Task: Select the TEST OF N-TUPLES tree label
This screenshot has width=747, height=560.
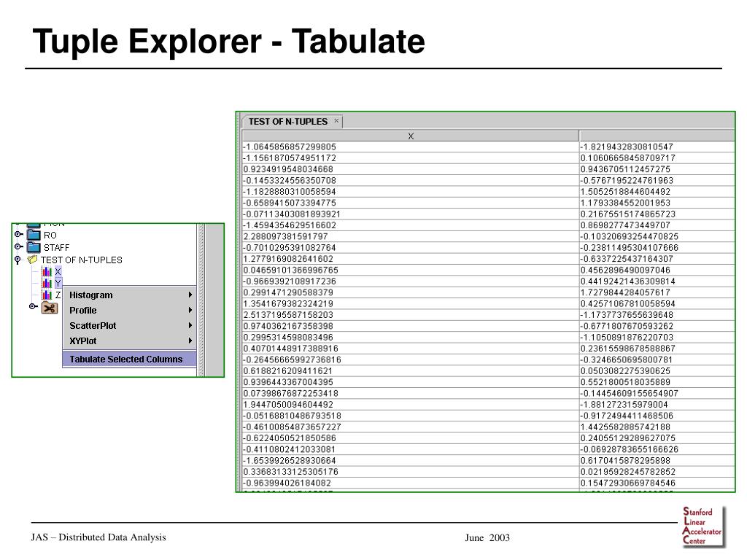Action: coord(82,260)
